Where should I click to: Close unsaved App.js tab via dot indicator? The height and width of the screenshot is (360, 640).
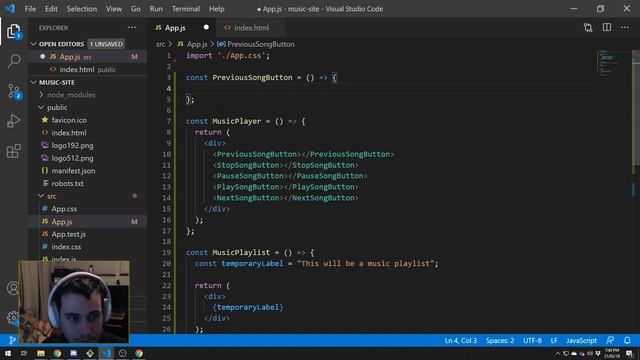tap(206, 27)
